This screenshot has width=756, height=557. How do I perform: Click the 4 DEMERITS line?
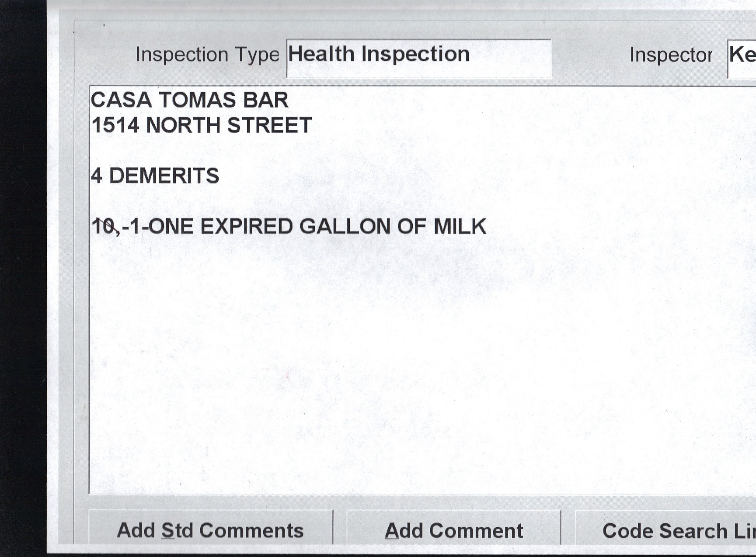click(x=155, y=176)
